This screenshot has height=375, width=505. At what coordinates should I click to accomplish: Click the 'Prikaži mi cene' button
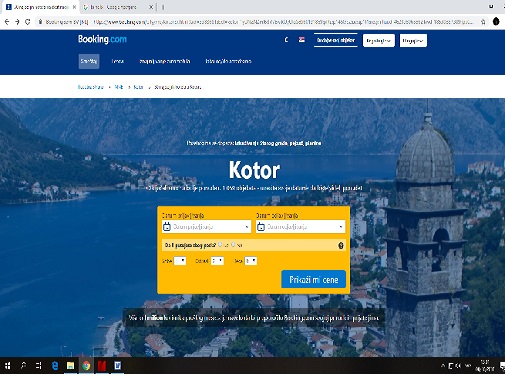click(x=314, y=279)
